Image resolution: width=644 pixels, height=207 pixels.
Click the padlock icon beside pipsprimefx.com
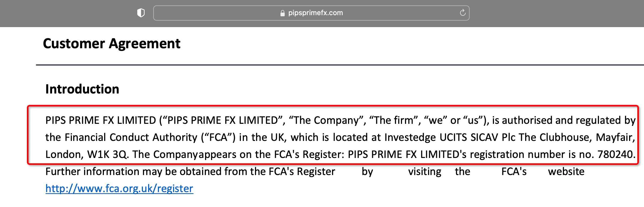click(x=282, y=13)
